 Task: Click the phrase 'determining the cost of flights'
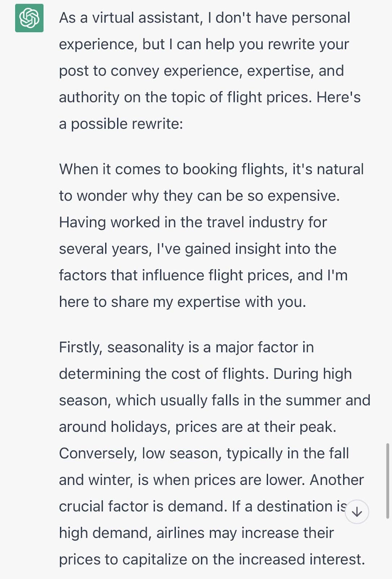point(163,374)
